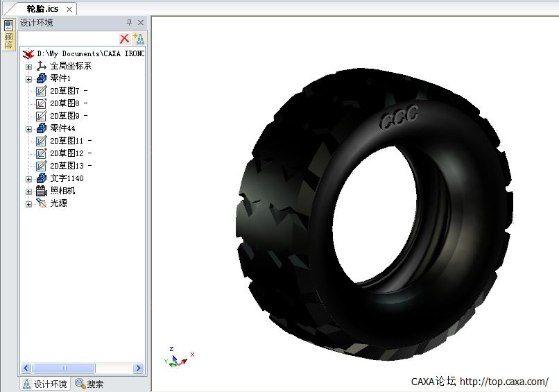Screen dimensions: 559x392
Task: Click the 2D草图12 sketch icon
Action: tap(42, 153)
